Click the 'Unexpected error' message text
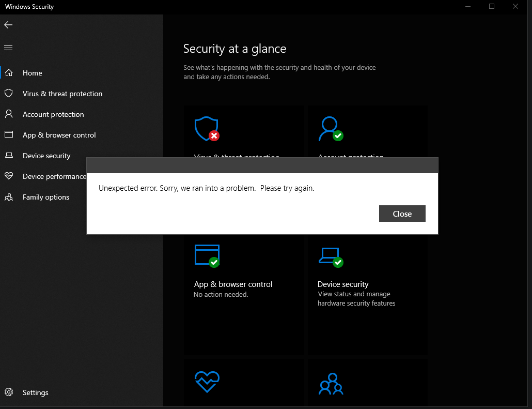This screenshot has width=532, height=409. pyautogui.click(x=206, y=188)
